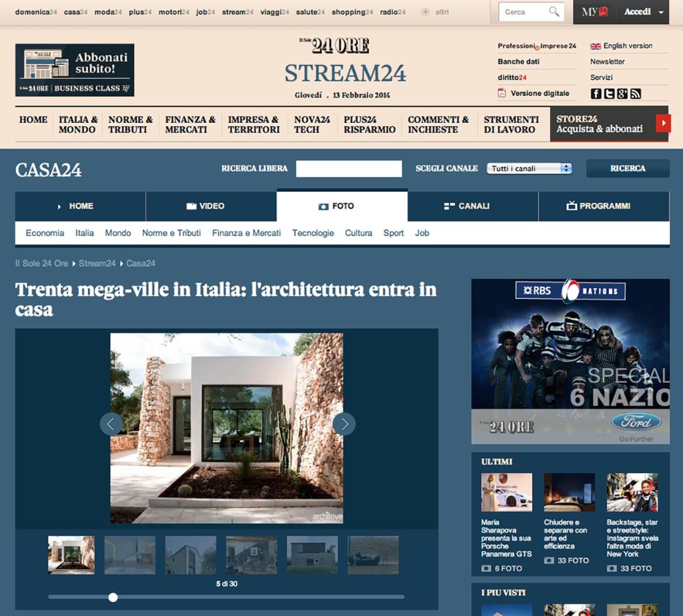The height and width of the screenshot is (616, 683).
Task: Expand the Accedi dropdown arrow
Action: click(661, 12)
